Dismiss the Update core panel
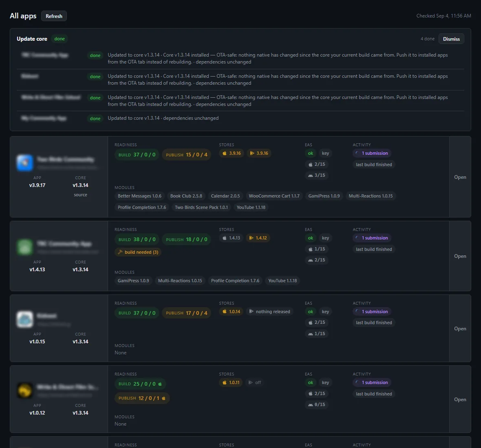The image size is (481, 448). point(451,39)
